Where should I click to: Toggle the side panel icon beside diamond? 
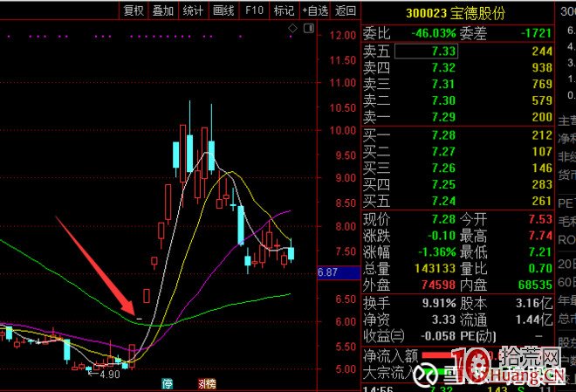pos(309,28)
